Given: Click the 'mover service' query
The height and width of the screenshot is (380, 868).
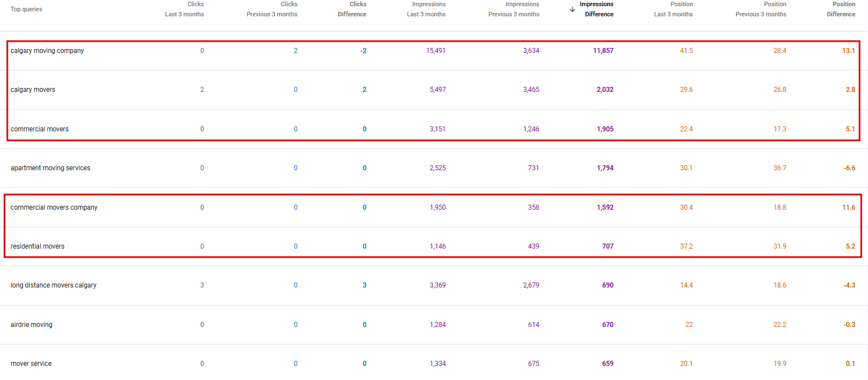Looking at the screenshot, I should click(x=31, y=364).
